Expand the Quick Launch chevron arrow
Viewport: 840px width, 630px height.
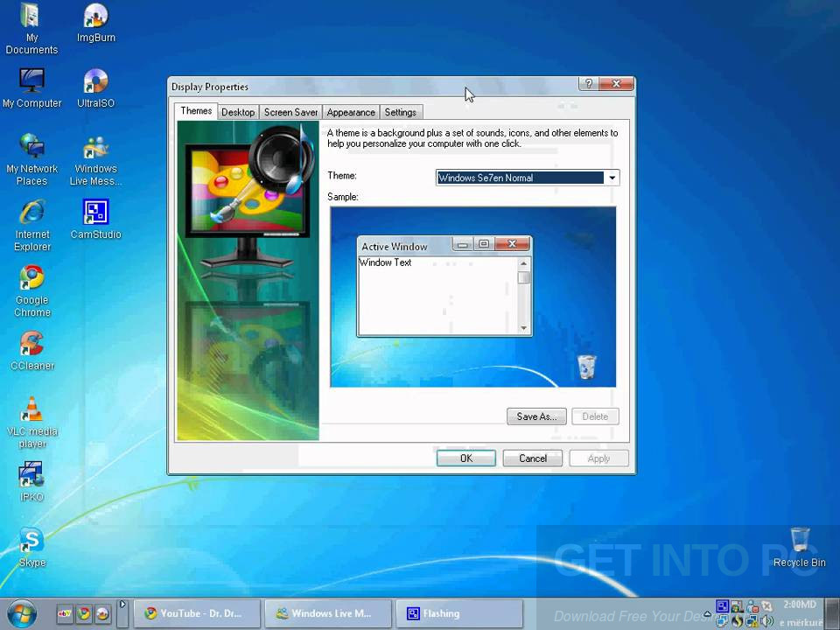tap(122, 605)
